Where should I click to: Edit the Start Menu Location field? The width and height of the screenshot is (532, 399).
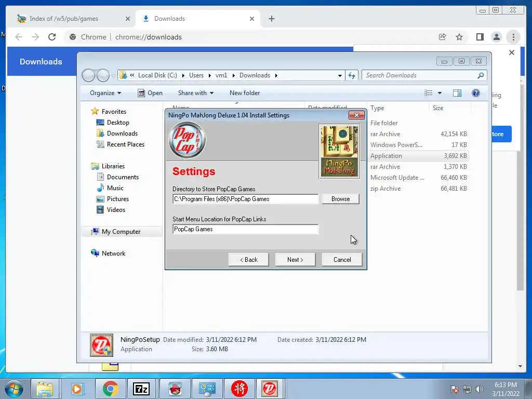pos(245,229)
